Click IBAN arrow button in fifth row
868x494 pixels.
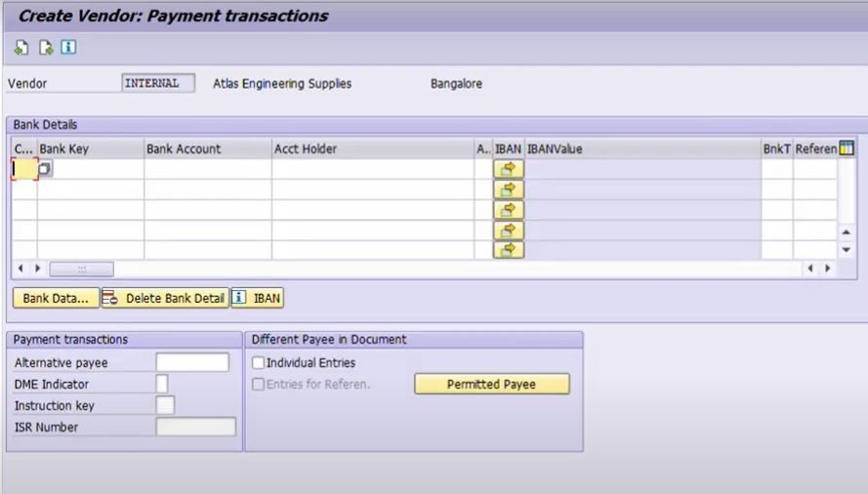[x=508, y=250]
